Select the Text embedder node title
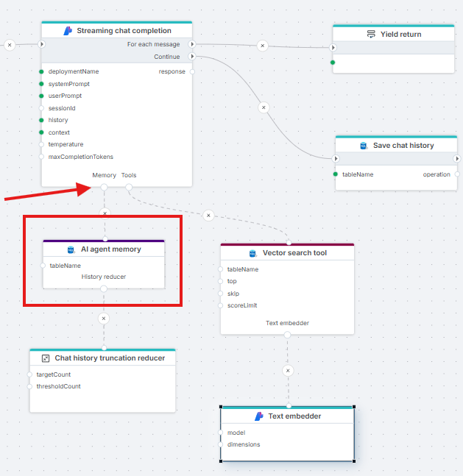463x476 pixels. coord(294,416)
